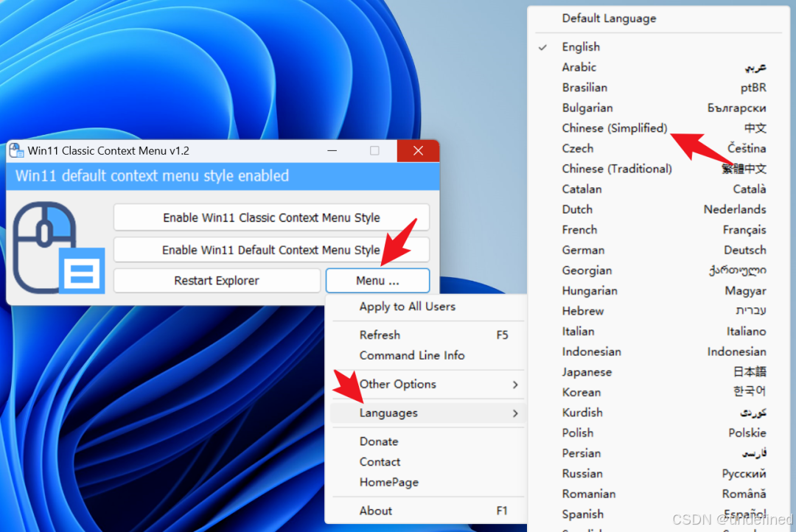This screenshot has height=532, width=796.
Task: Click Donate in the menu
Action: (x=379, y=441)
